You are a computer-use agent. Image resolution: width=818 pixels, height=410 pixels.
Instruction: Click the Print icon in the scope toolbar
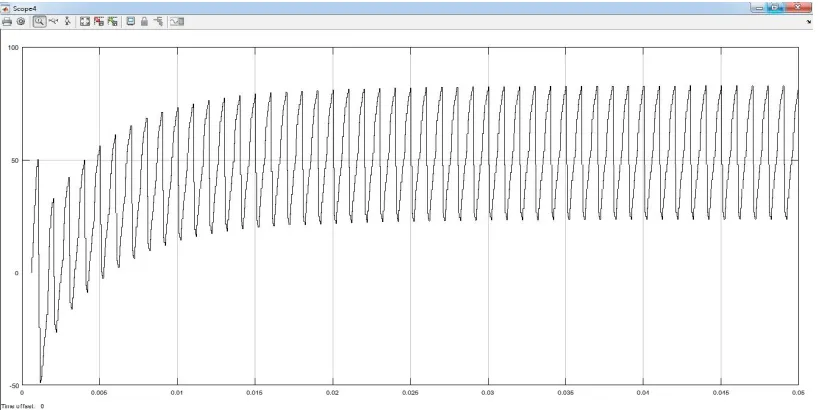[x=7, y=21]
